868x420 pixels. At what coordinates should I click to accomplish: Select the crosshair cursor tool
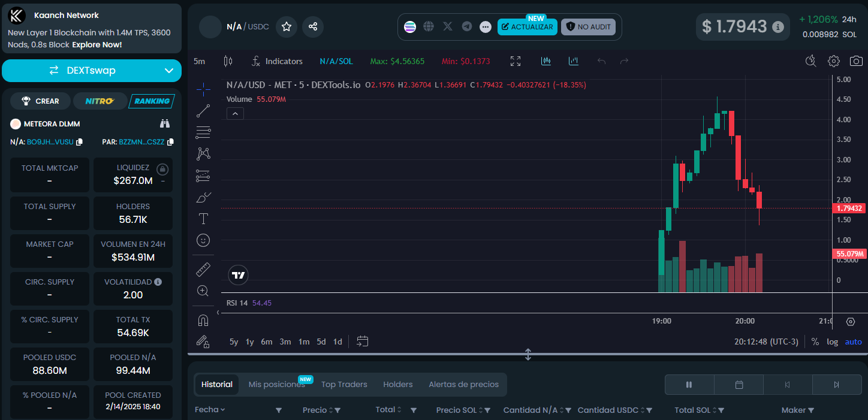tap(203, 90)
